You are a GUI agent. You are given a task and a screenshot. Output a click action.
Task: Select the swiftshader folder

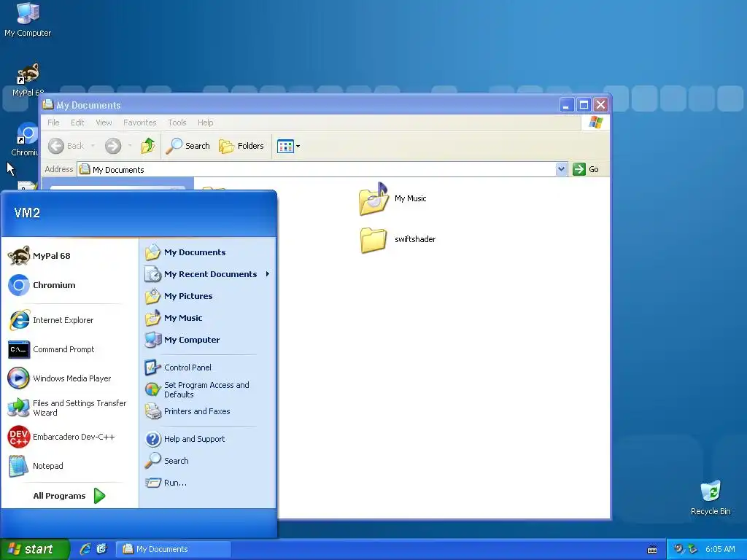click(398, 239)
